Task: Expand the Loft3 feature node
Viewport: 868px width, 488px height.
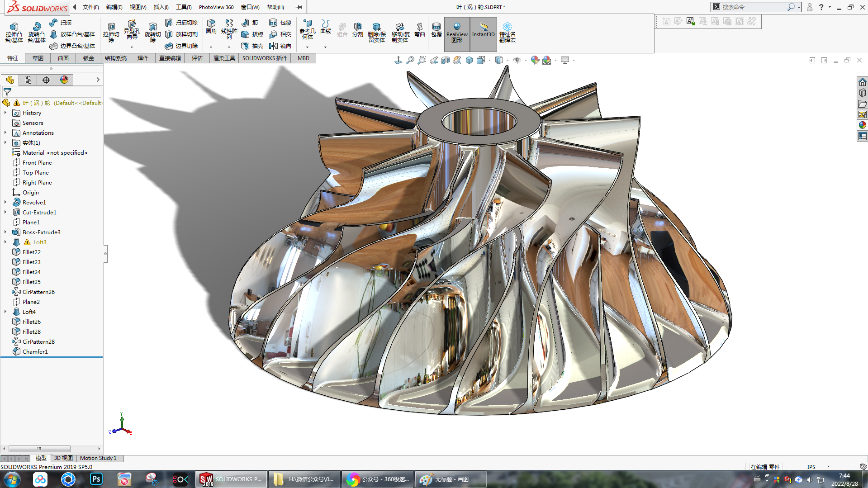Action: click(x=5, y=242)
